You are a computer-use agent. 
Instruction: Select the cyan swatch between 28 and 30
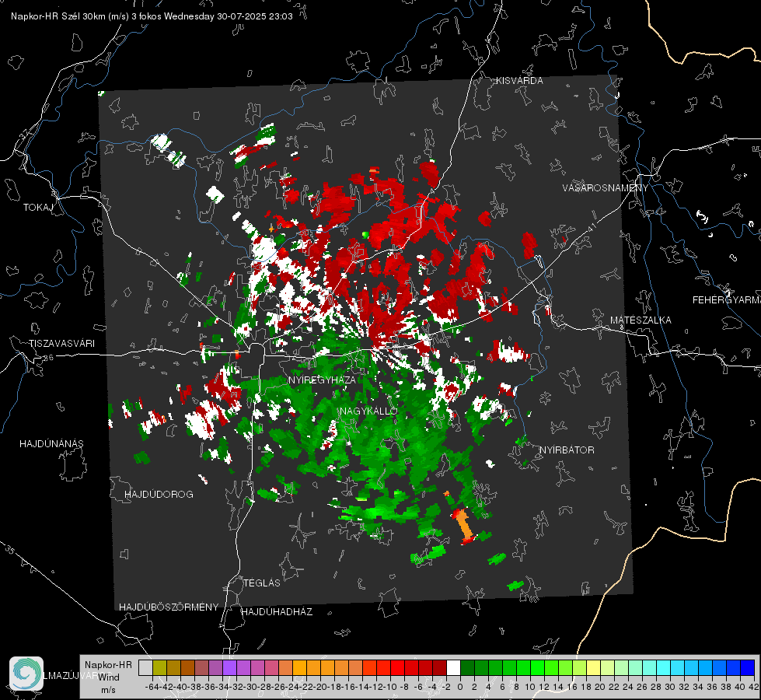(664, 668)
